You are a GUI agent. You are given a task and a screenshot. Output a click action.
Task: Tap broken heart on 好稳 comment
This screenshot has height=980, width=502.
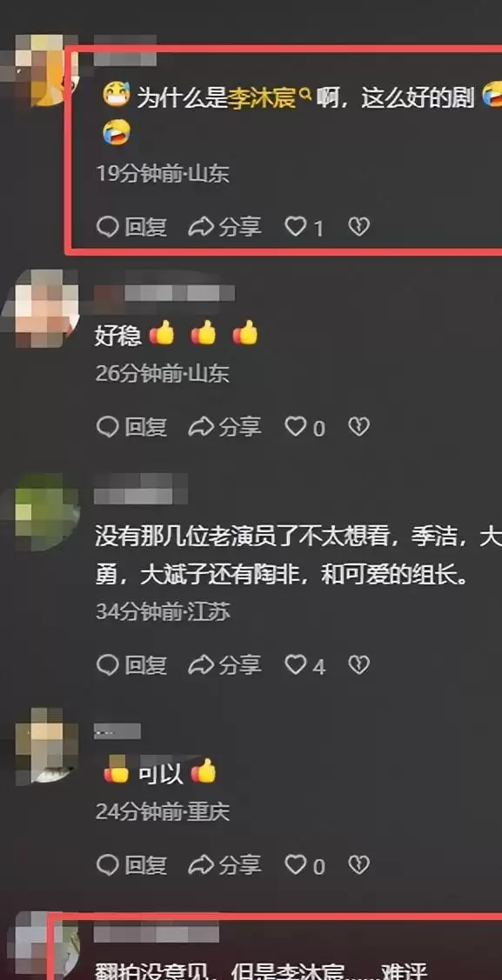(x=358, y=427)
